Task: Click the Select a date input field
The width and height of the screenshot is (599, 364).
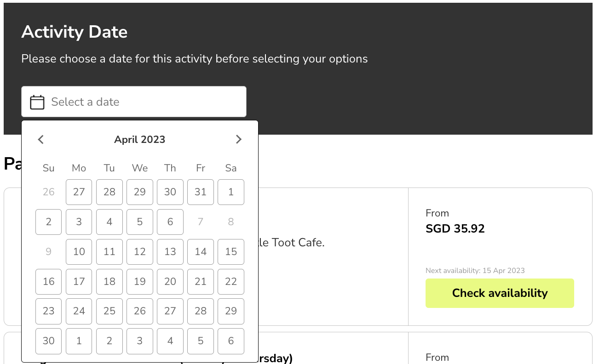Action: click(134, 102)
